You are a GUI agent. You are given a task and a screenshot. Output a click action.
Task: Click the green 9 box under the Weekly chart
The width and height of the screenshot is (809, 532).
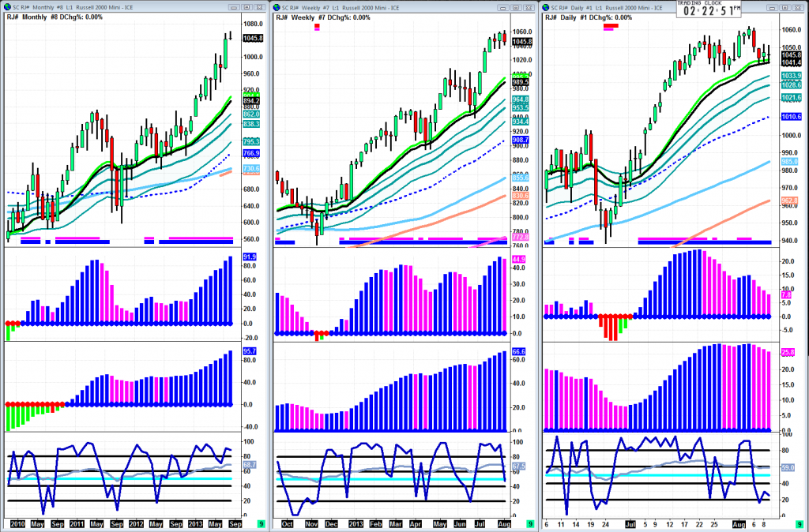(x=531, y=523)
